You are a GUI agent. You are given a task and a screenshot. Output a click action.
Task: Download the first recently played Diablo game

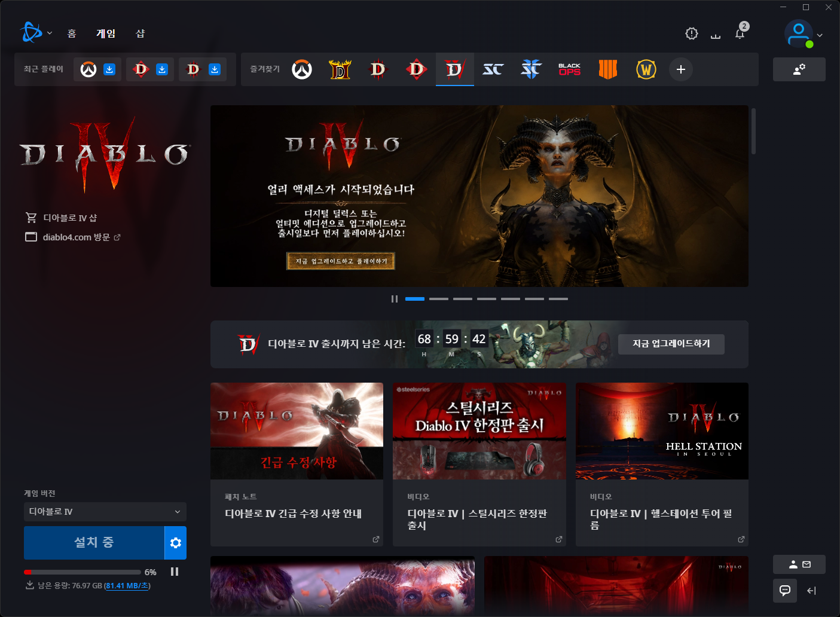pyautogui.click(x=162, y=69)
